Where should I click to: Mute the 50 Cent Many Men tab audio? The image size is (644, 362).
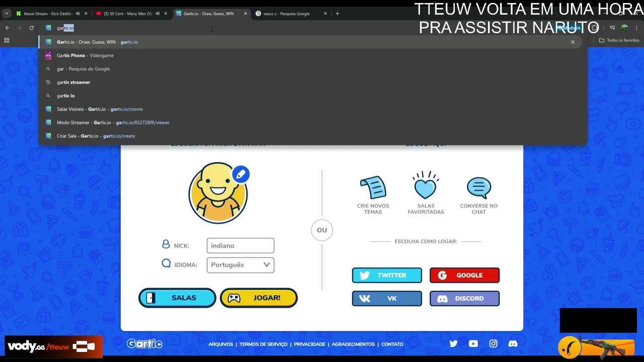(x=157, y=14)
